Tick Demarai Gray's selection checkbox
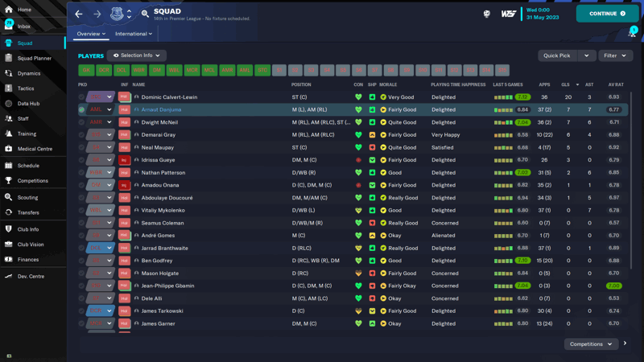The height and width of the screenshot is (362, 644). pyautogui.click(x=81, y=134)
